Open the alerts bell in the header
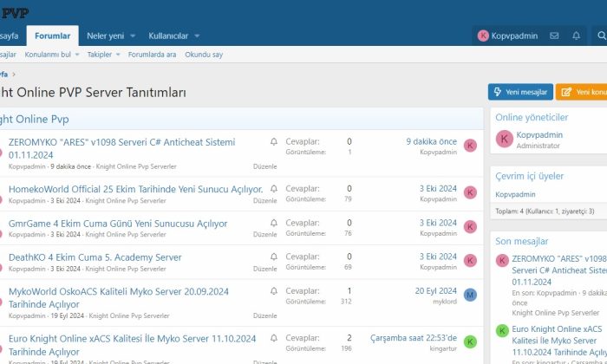Image resolution: width=607 pixels, height=364 pixels. 576,36
